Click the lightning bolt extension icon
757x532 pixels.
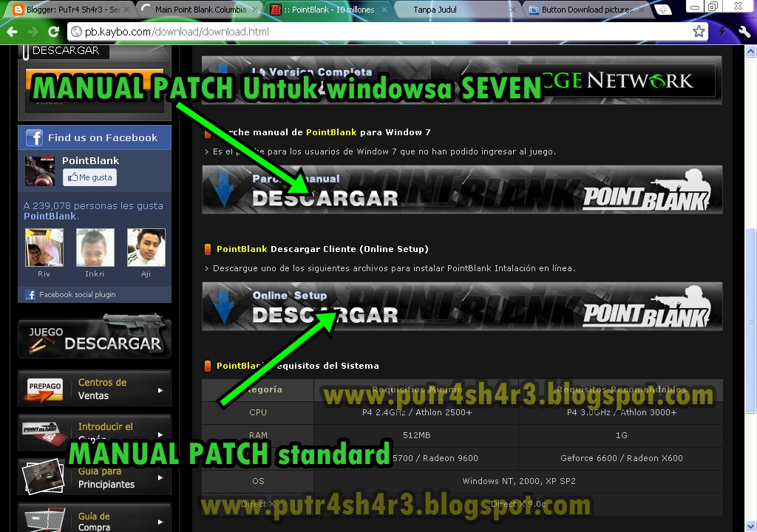(722, 32)
